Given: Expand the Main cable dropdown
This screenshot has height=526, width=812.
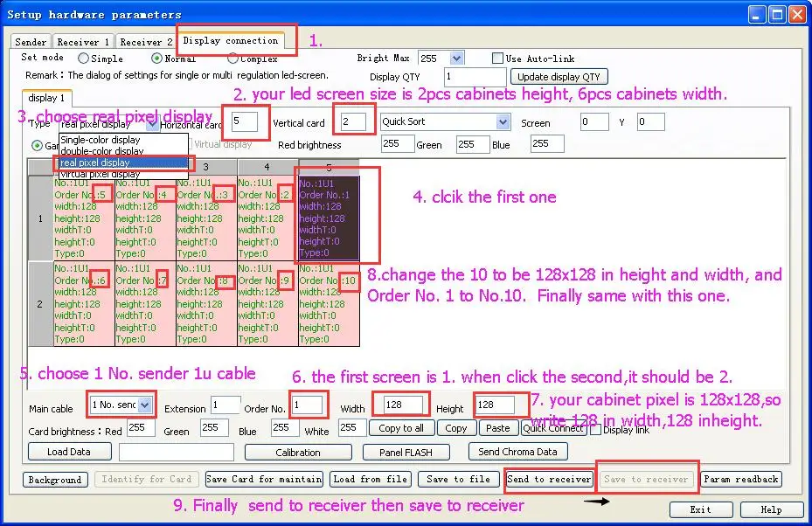Looking at the screenshot, I should point(145,405).
